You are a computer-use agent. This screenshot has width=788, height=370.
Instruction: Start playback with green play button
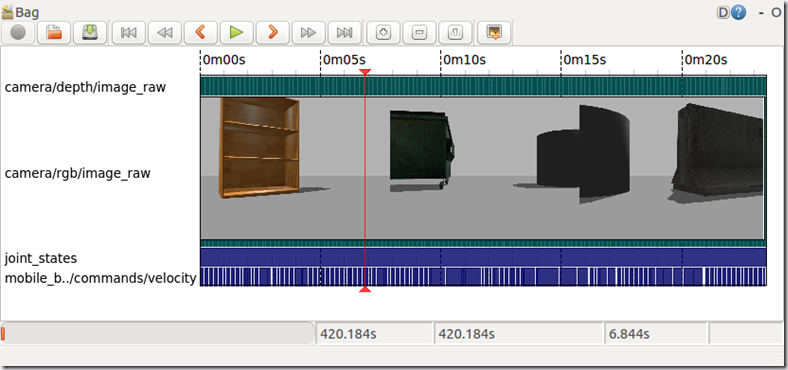(x=237, y=33)
